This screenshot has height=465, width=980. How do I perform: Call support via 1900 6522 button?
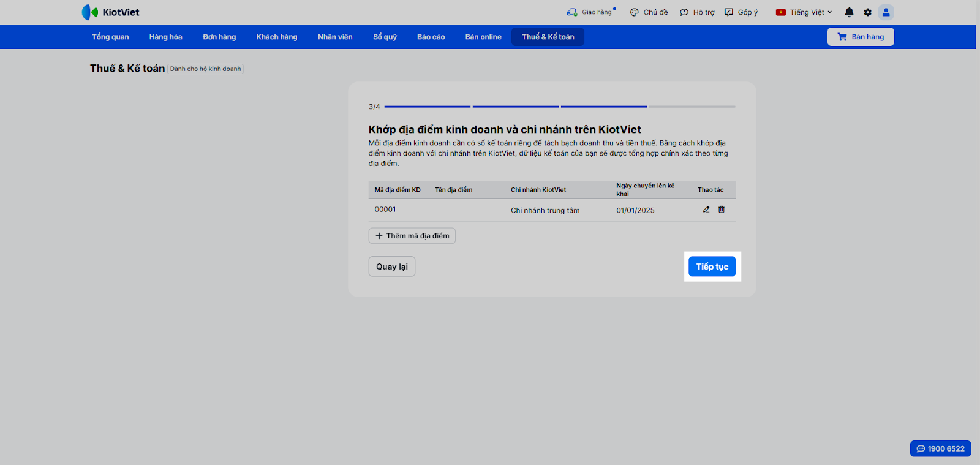[x=941, y=449]
